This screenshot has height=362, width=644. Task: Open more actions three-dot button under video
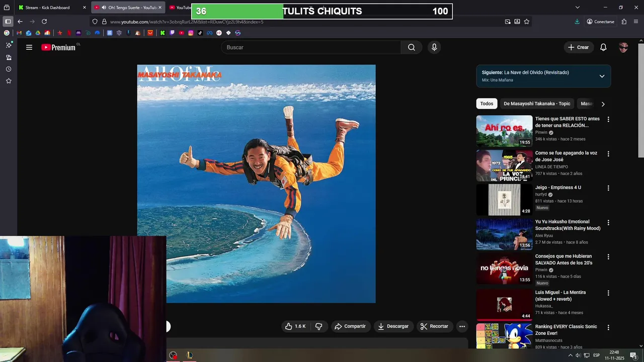pos(462,326)
